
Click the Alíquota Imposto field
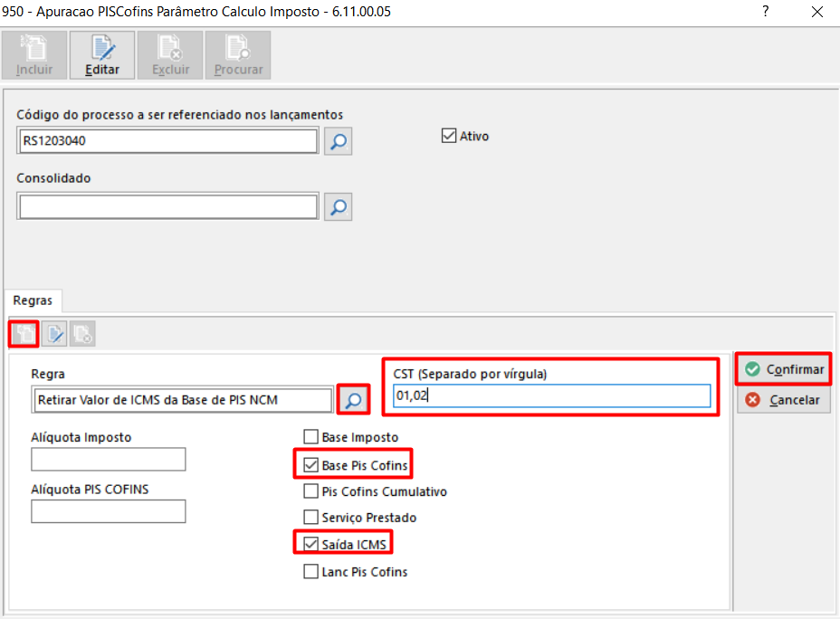coord(109,460)
